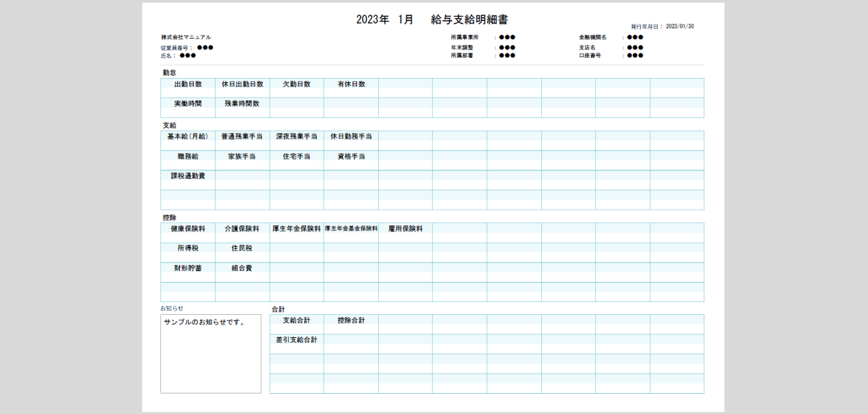Select the 控除合計 cell

point(351,321)
